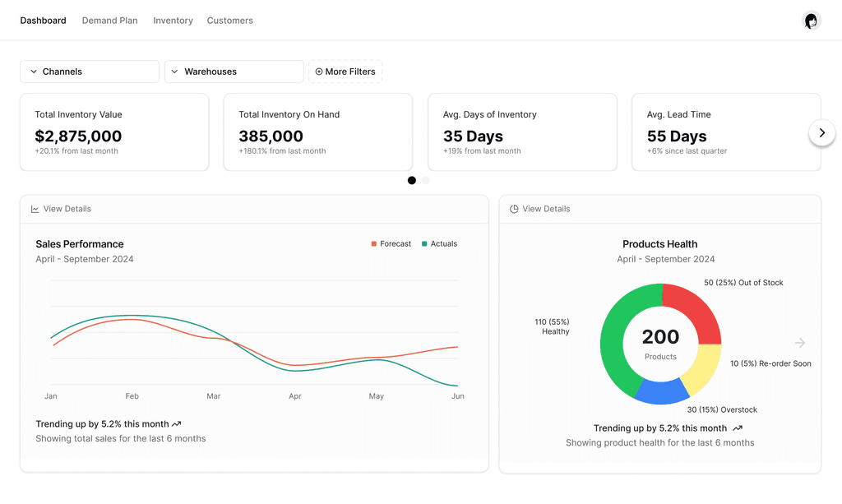Click the 35 Days value
Screen dimensions: 842x504
pos(473,136)
